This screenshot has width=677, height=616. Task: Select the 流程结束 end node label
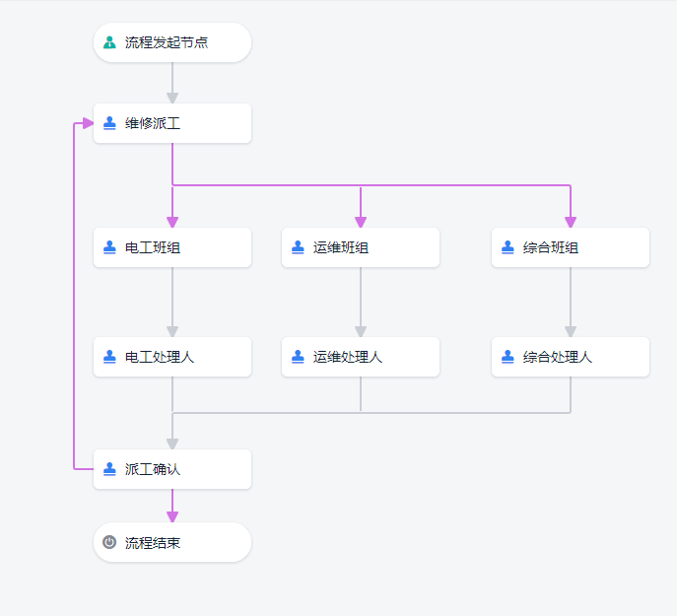[153, 542]
